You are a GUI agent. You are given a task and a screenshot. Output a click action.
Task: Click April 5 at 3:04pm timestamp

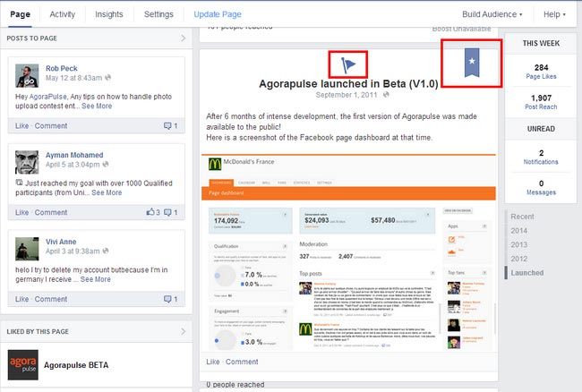point(73,165)
